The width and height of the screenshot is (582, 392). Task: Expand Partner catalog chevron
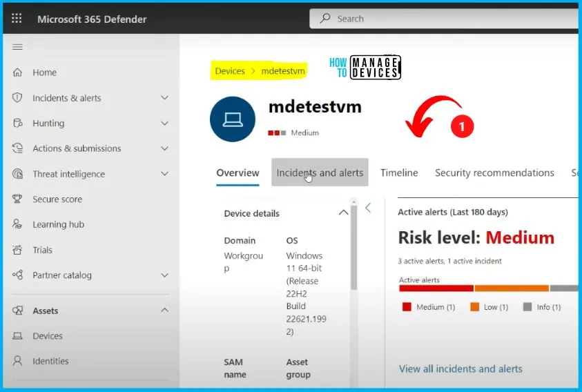pos(164,275)
